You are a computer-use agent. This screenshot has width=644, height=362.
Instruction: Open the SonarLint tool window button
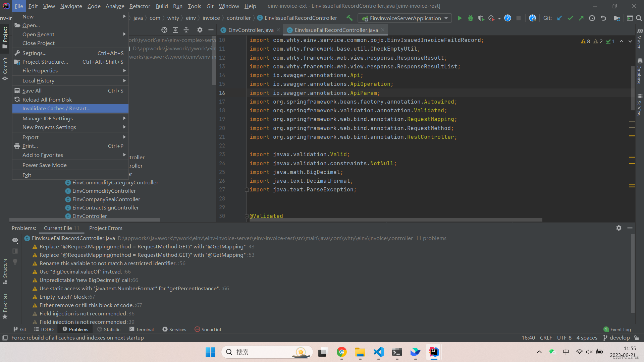208,329
